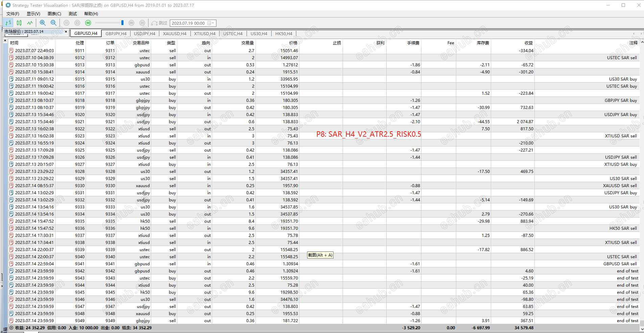644x333 pixels.
Task: Select profit value 2 074.87 for deal 9321
Action: click(x=525, y=122)
